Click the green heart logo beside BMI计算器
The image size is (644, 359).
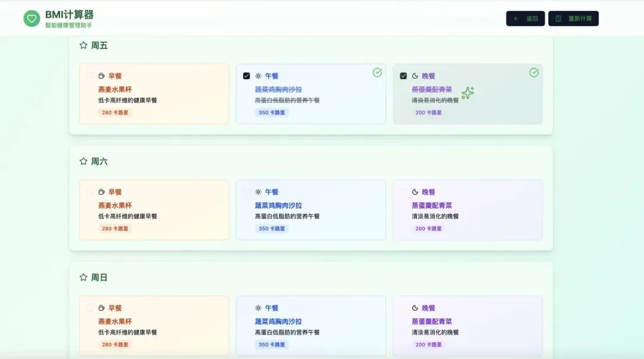30,18
